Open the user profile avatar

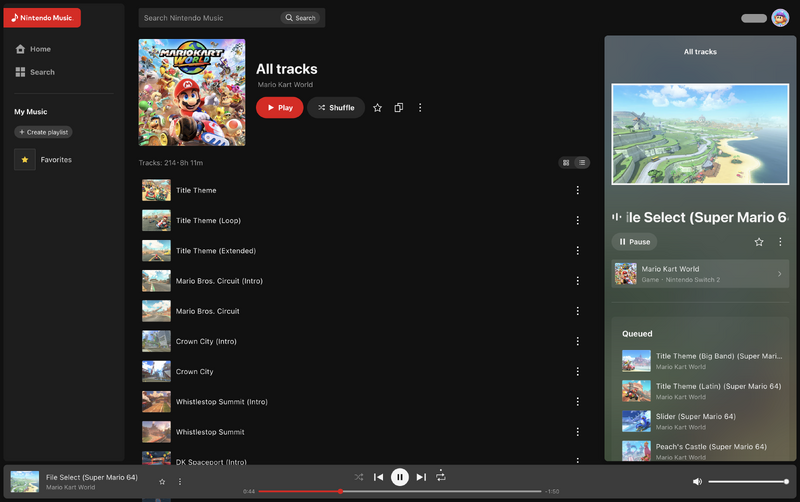(780, 18)
